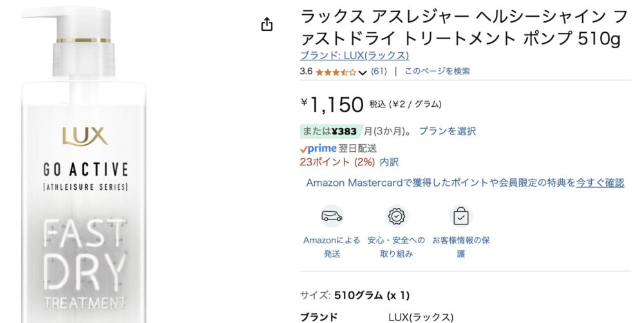
Task: Click お客様情報の保護 label
Action: [461, 247]
